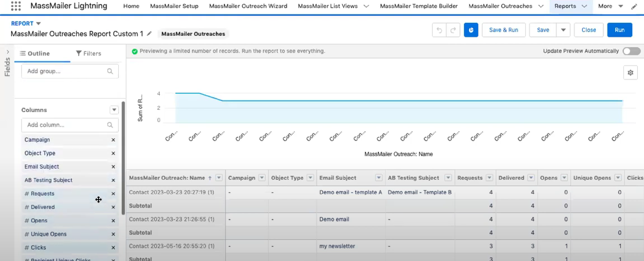Remove the AB Testing Subject column
Viewport: 644px width, 261px height.
click(x=113, y=180)
